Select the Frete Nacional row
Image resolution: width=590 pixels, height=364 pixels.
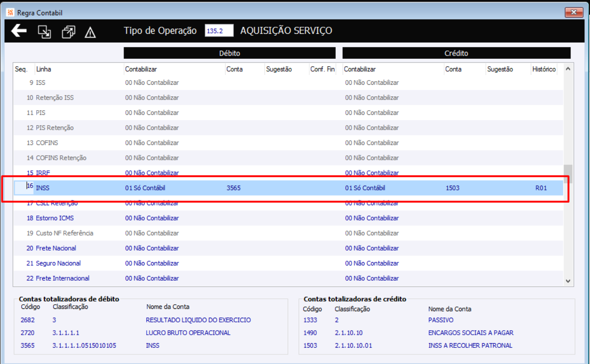289,248
